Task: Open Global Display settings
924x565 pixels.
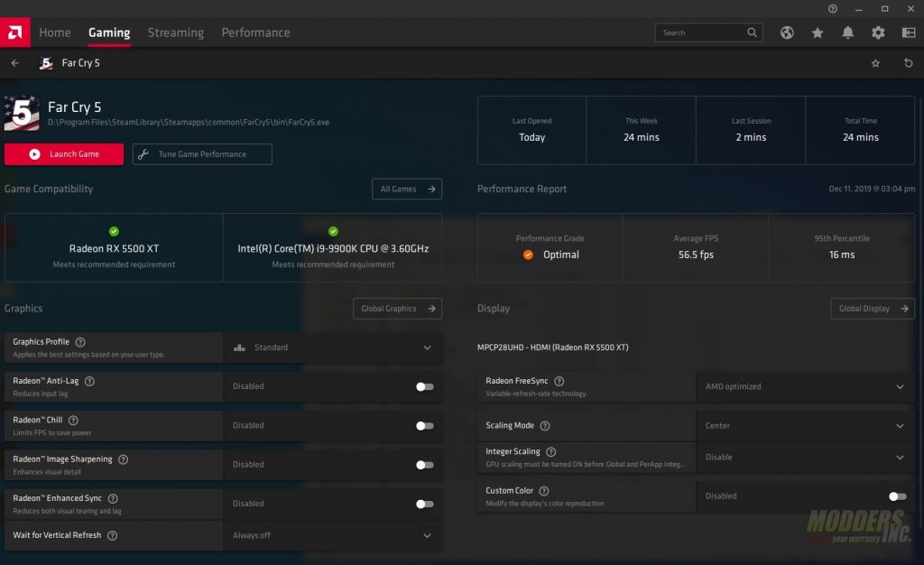Action: [x=873, y=308]
